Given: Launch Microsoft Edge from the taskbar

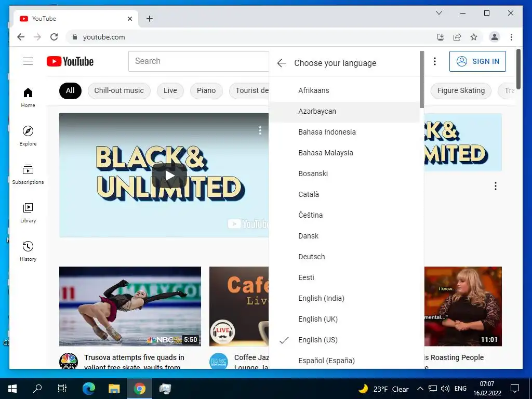Looking at the screenshot, I should (89, 389).
